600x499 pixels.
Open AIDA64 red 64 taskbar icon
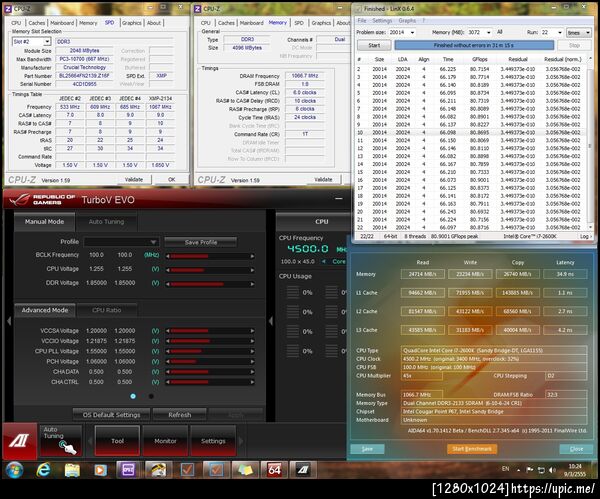click(x=274, y=470)
